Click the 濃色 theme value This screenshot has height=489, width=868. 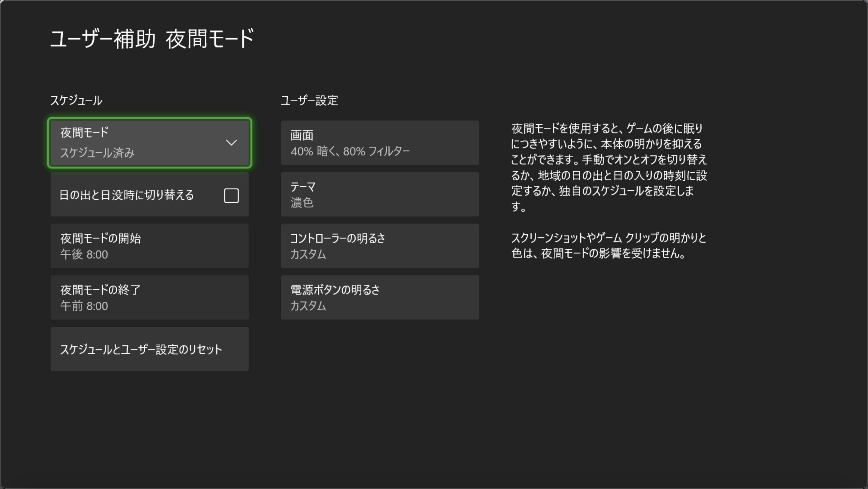302,203
